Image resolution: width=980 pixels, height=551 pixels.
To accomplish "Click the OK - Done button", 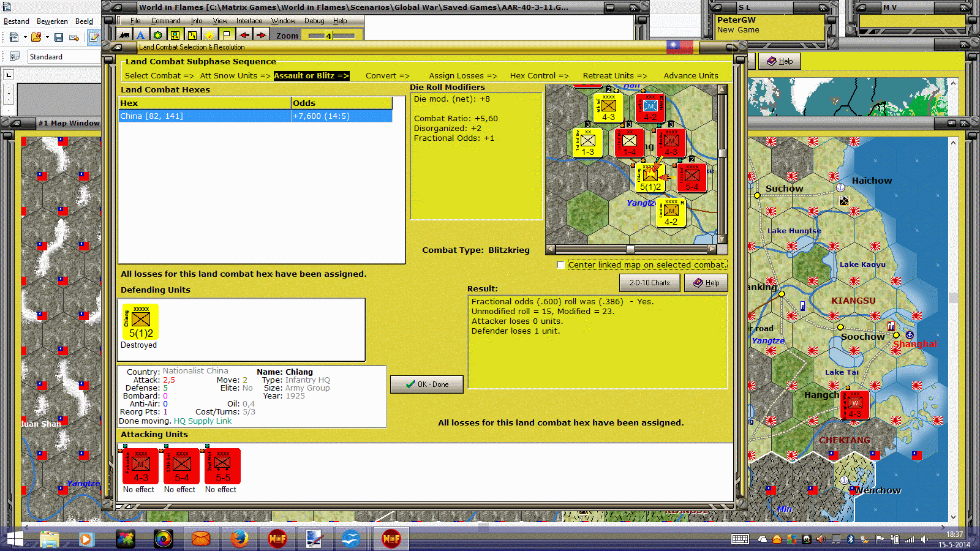I will pyautogui.click(x=427, y=384).
